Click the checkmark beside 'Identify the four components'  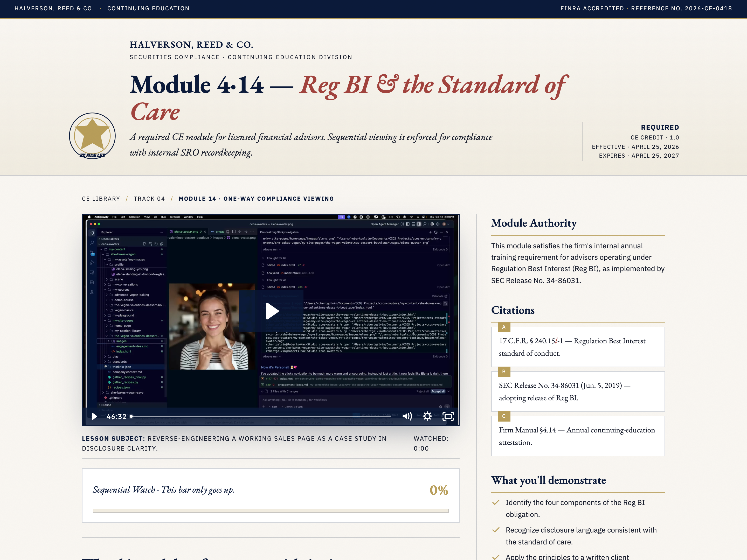click(496, 503)
